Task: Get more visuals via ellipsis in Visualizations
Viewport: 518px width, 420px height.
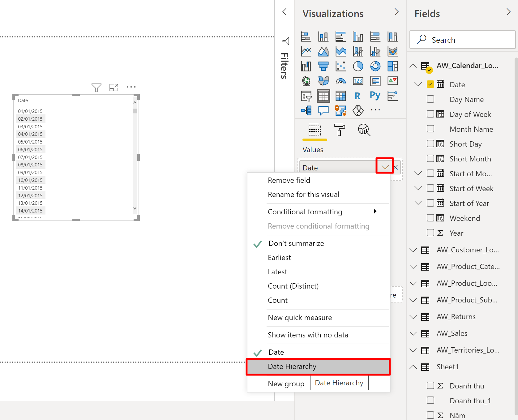Action: coord(375,110)
